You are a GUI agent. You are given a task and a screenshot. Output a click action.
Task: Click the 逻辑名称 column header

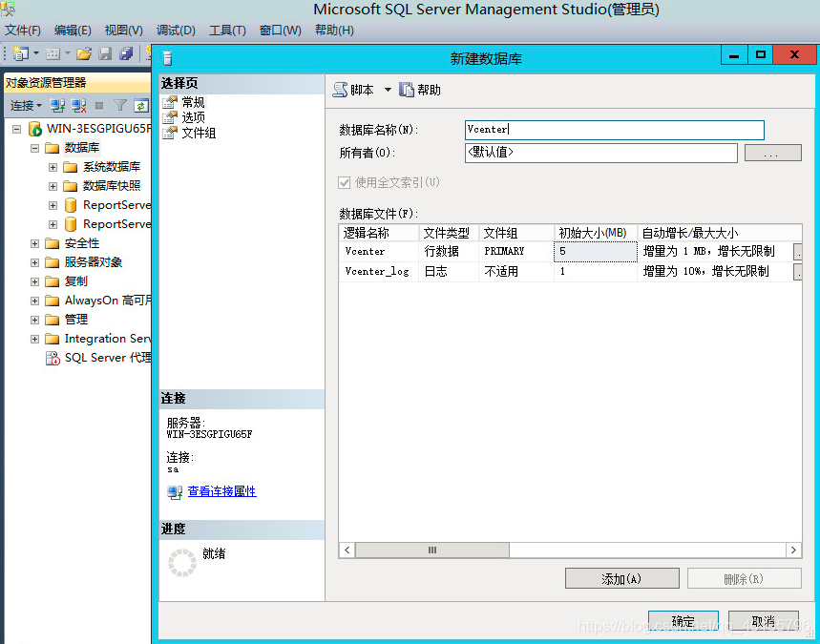click(379, 233)
